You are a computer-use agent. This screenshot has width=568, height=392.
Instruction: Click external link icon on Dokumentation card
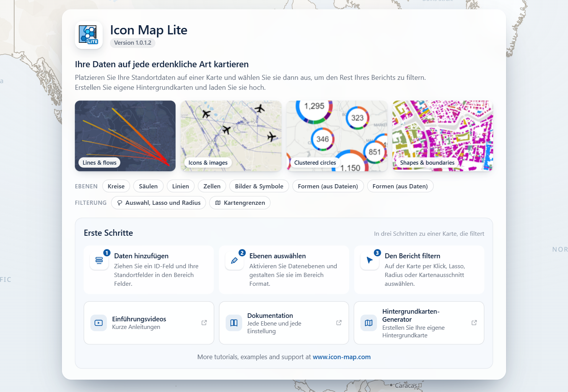coord(339,323)
